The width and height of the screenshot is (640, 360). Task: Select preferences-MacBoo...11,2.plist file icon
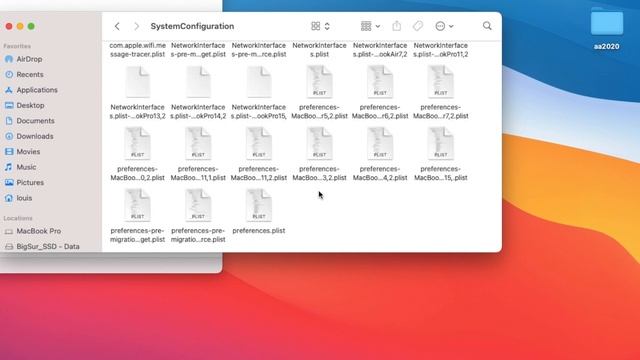coord(259,144)
